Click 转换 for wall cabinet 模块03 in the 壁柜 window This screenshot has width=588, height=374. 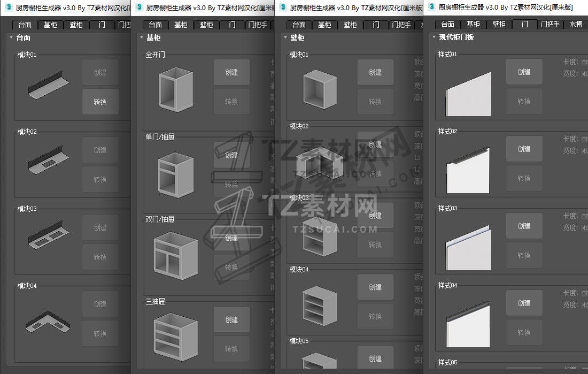point(375,245)
